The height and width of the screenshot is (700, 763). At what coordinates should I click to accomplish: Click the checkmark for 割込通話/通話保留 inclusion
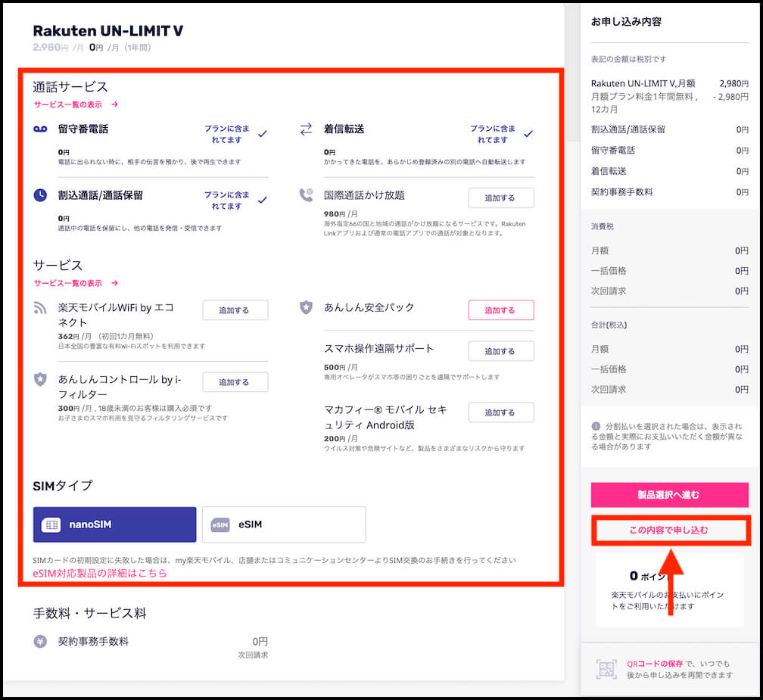[262, 200]
